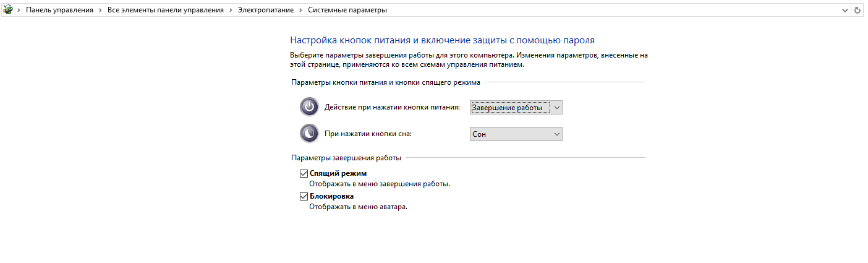
Task: Click the Control Panel icon in address bar
Action: tap(7, 10)
